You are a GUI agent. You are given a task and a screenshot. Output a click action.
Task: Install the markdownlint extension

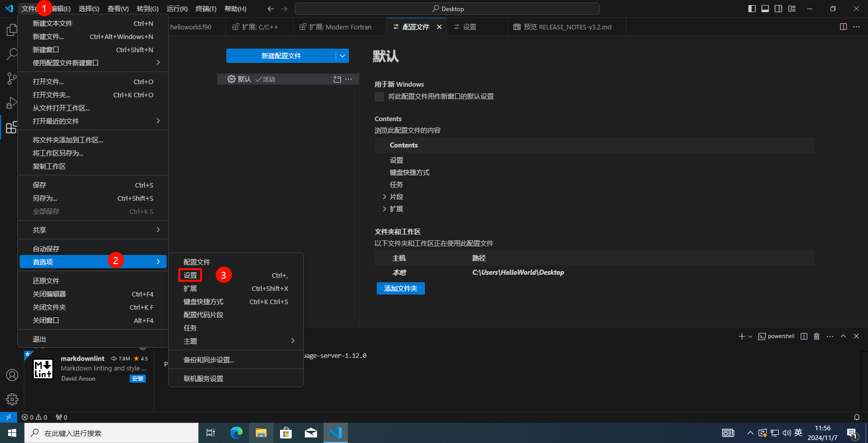[x=138, y=379]
